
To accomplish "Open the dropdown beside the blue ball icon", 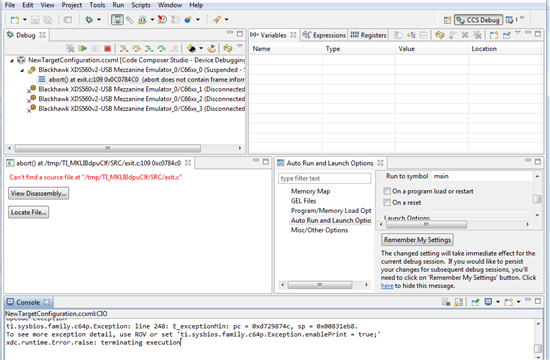I will coord(198,20).
